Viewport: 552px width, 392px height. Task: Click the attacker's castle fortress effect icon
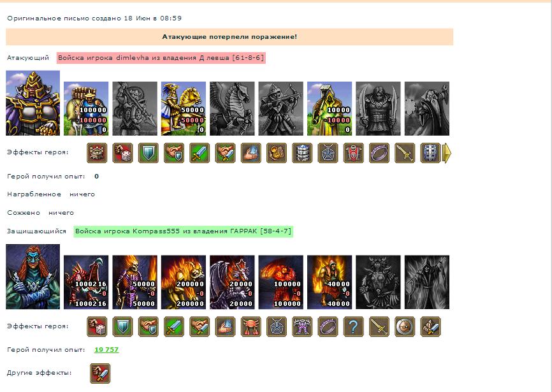pyautogui.click(x=97, y=153)
